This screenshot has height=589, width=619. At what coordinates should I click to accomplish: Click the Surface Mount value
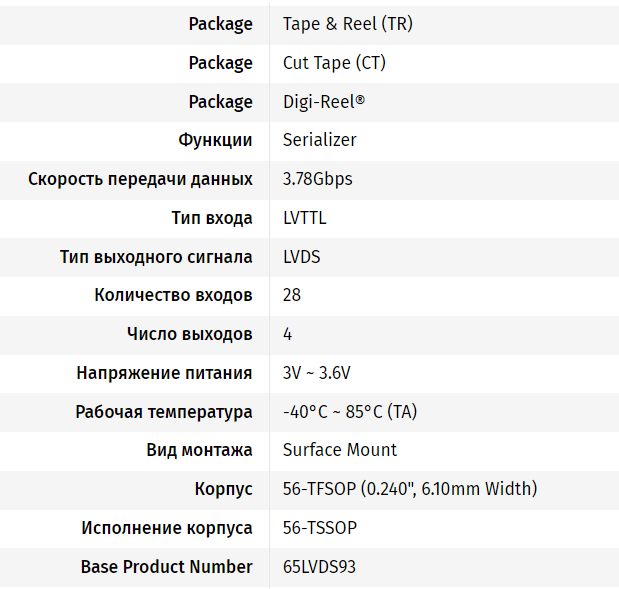click(339, 450)
